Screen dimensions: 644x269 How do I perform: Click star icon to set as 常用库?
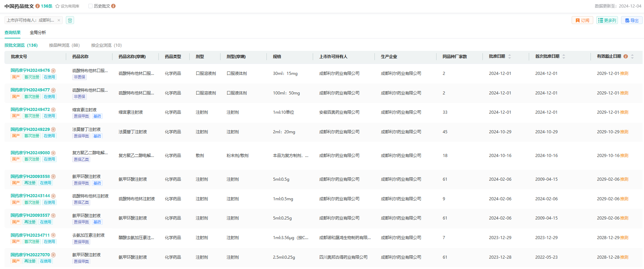coord(58,6)
